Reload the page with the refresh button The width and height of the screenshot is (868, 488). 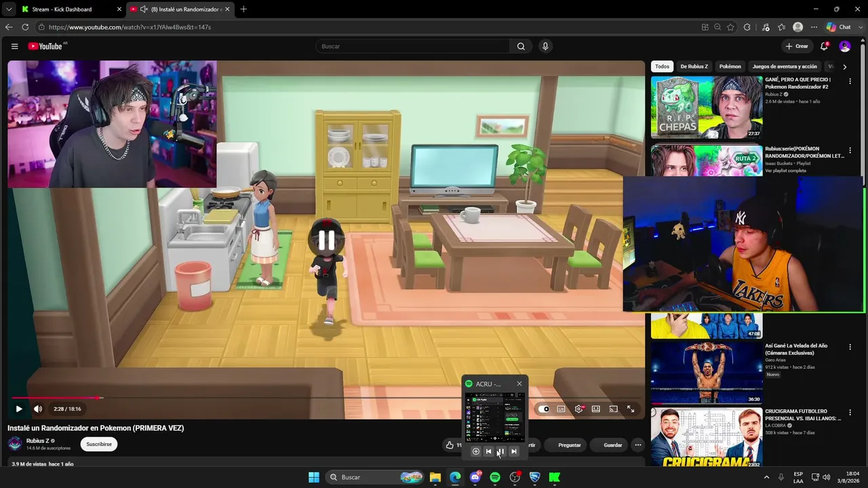[25, 27]
